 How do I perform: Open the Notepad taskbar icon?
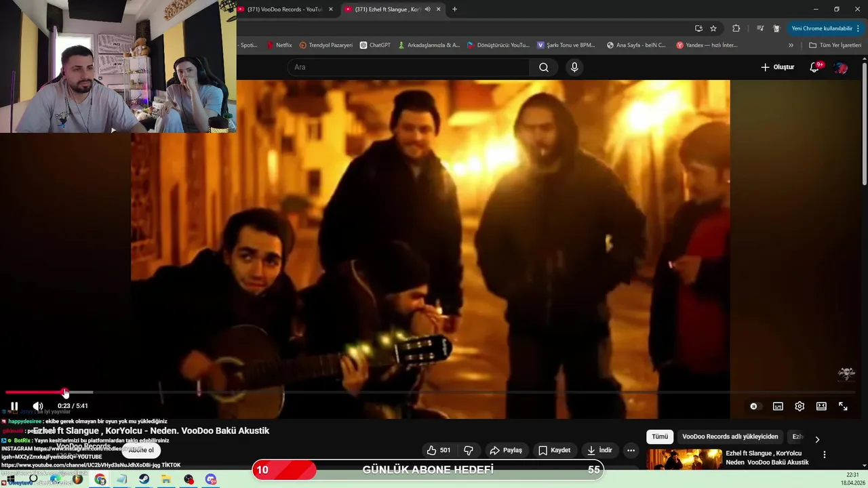point(122,479)
